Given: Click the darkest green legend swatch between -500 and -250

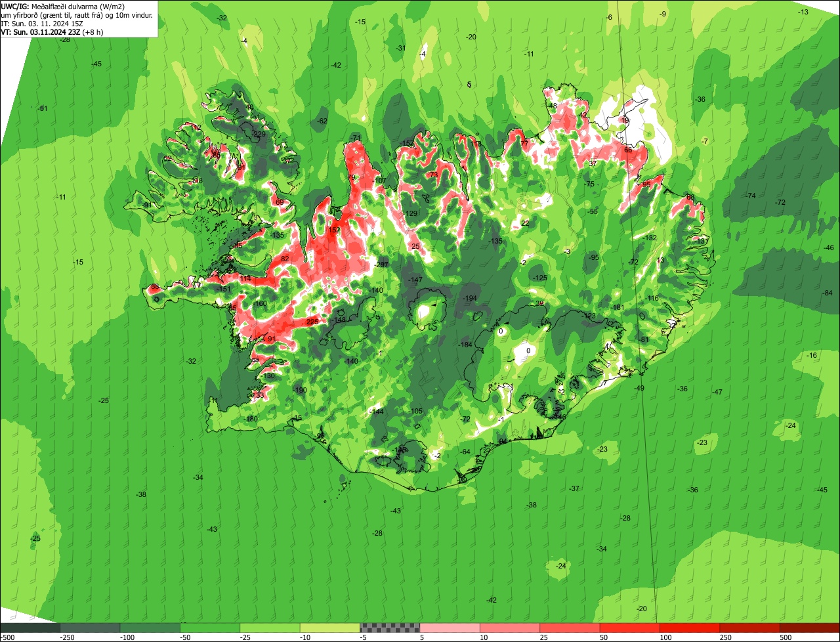Looking at the screenshot, I should click(30, 628).
